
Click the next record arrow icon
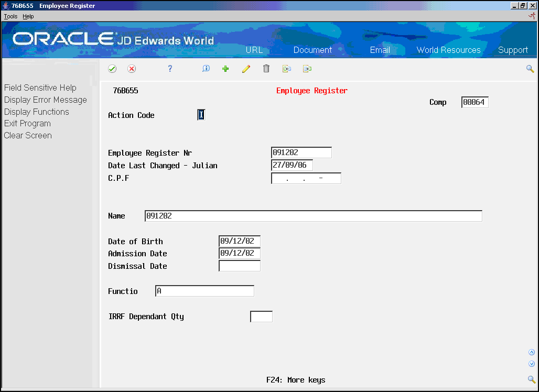[x=307, y=69]
